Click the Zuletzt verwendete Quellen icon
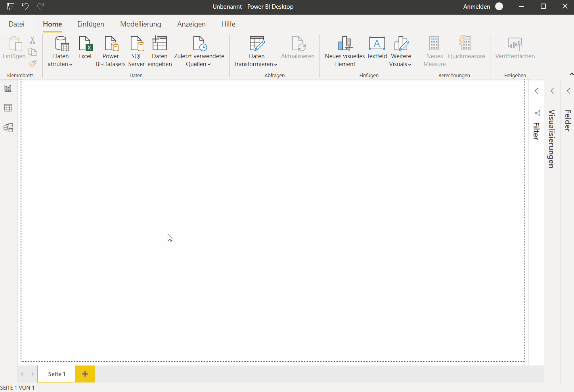 (199, 44)
